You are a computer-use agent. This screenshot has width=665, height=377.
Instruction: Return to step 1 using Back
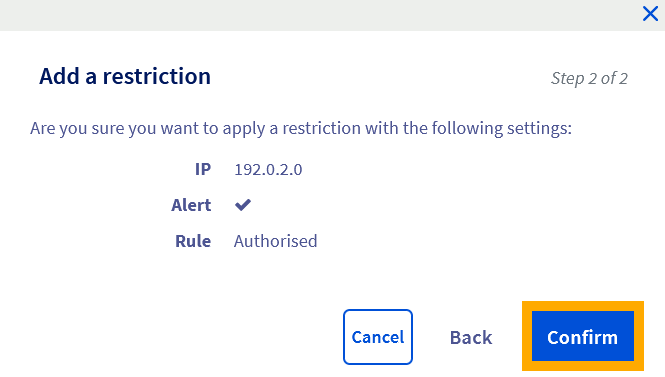pyautogui.click(x=471, y=338)
